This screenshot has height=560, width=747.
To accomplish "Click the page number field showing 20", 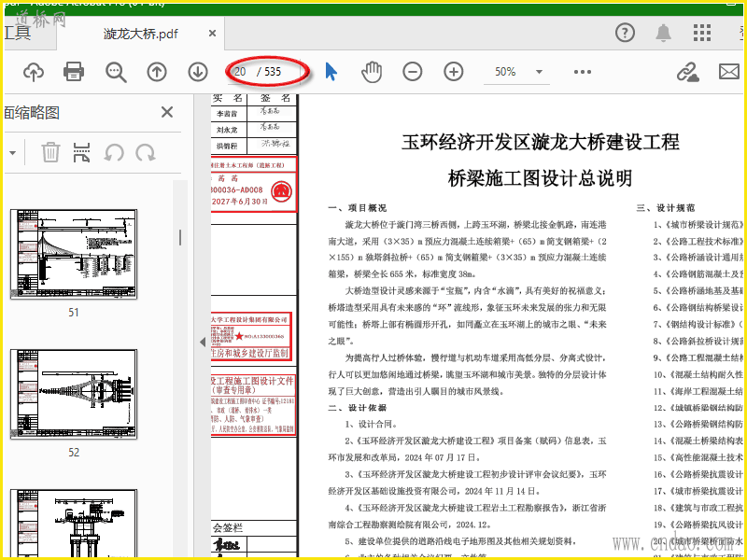I will click(x=241, y=72).
